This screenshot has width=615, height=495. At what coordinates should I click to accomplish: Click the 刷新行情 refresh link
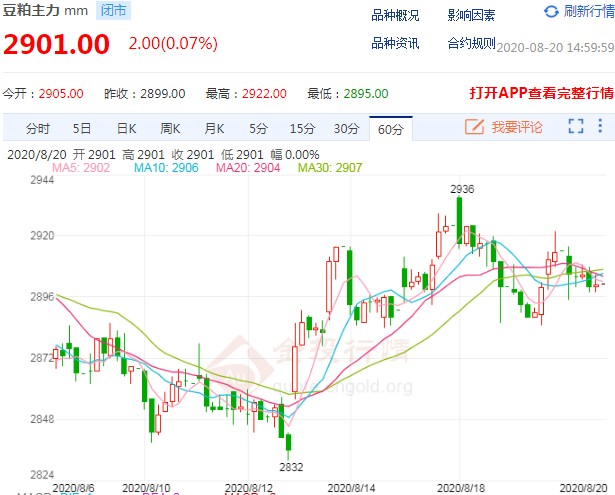589,11
